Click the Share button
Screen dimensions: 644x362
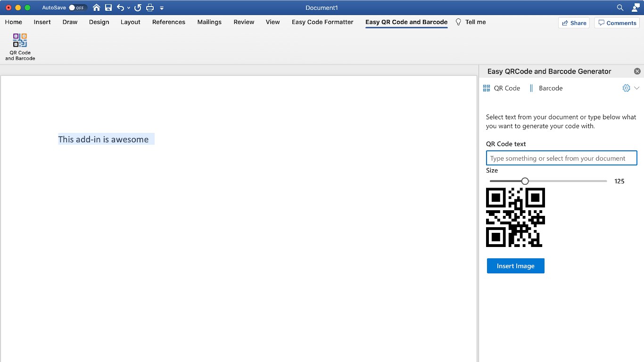[574, 23]
